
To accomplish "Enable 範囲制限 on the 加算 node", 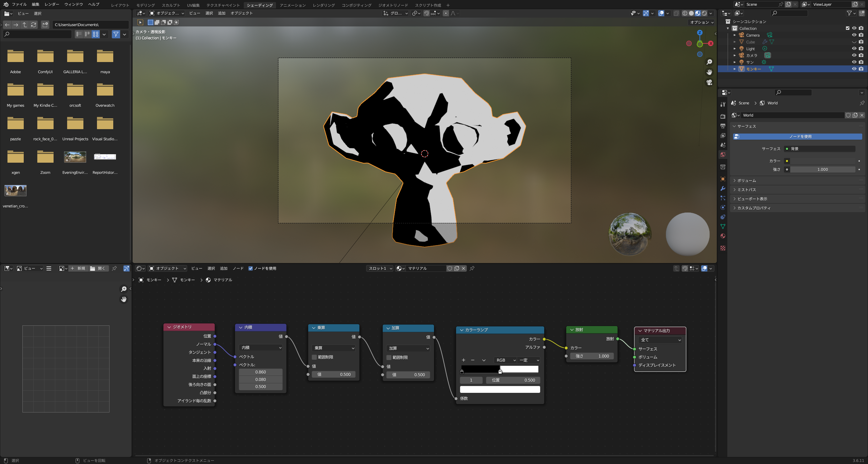I will point(389,358).
